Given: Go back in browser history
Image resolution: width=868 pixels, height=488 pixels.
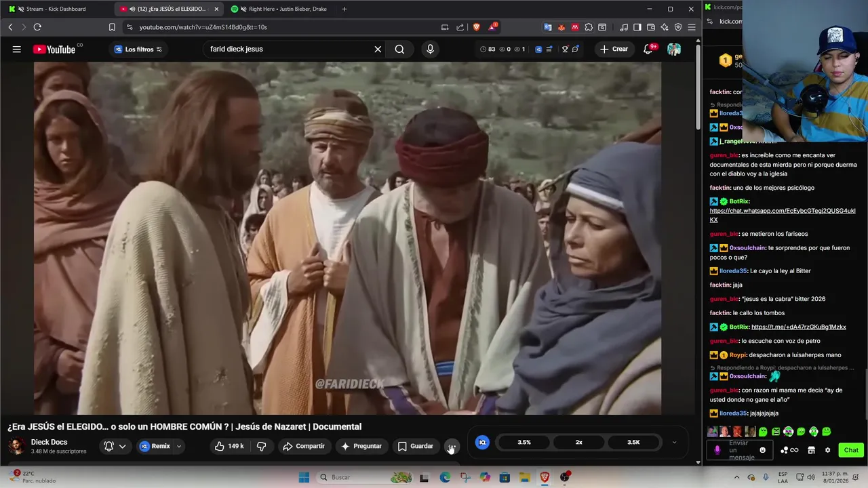Looking at the screenshot, I should [x=10, y=27].
